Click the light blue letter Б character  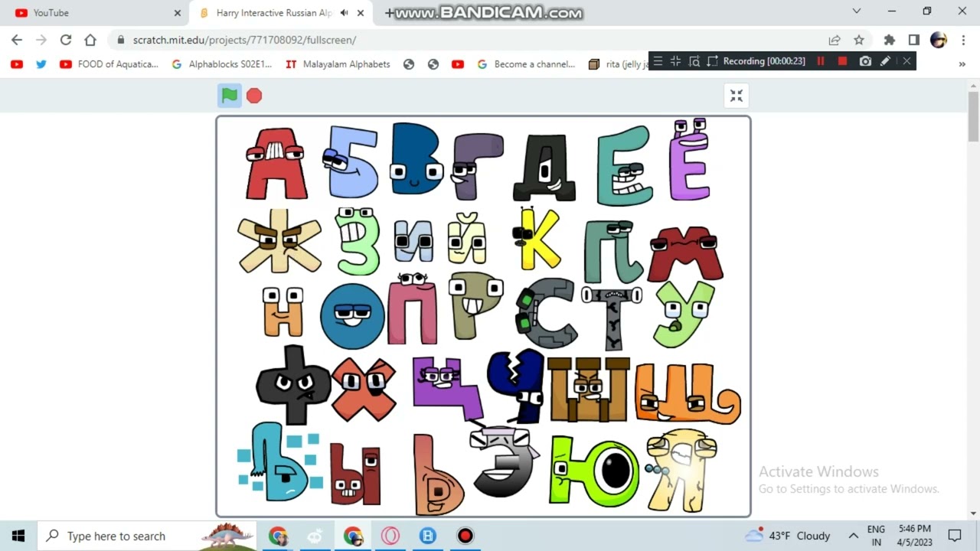pos(351,161)
